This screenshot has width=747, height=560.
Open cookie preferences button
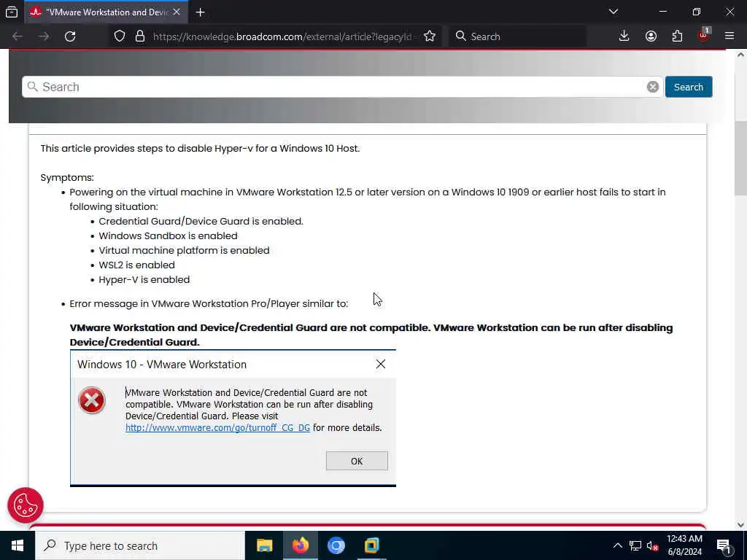26,505
